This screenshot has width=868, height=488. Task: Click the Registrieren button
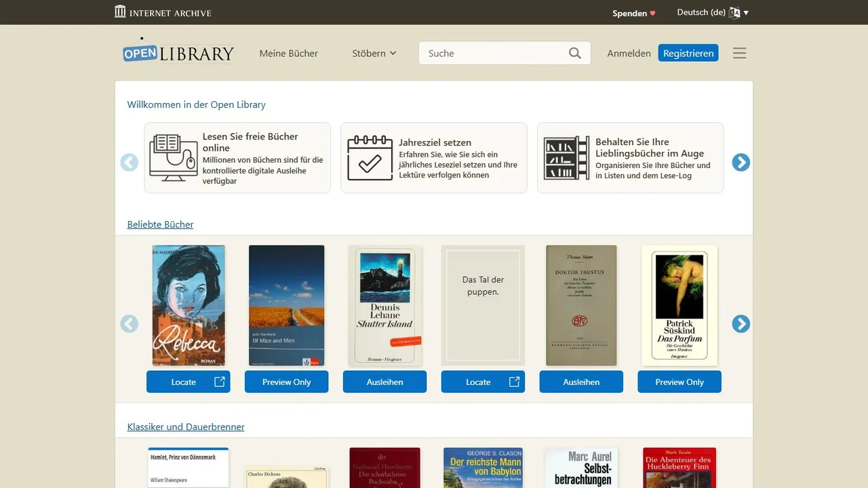pyautogui.click(x=688, y=53)
